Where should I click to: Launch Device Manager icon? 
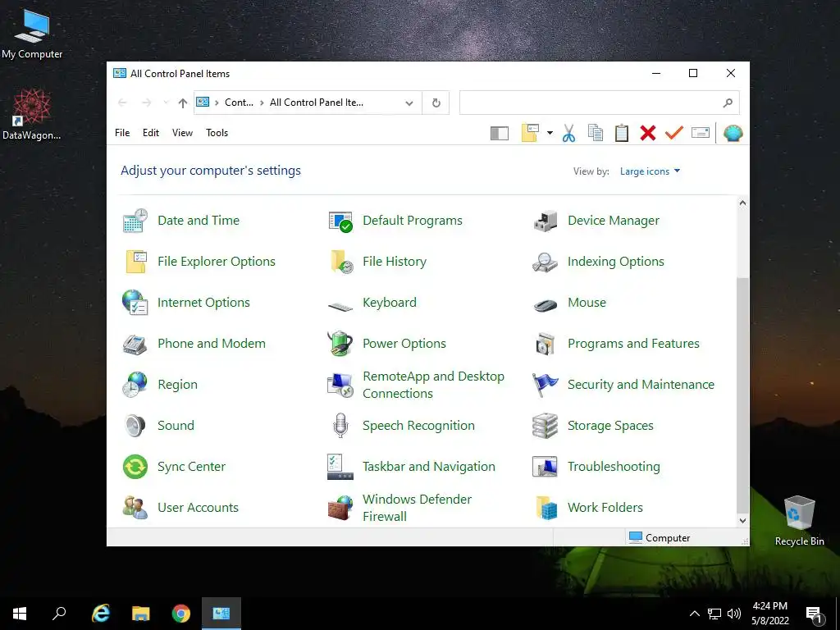546,220
